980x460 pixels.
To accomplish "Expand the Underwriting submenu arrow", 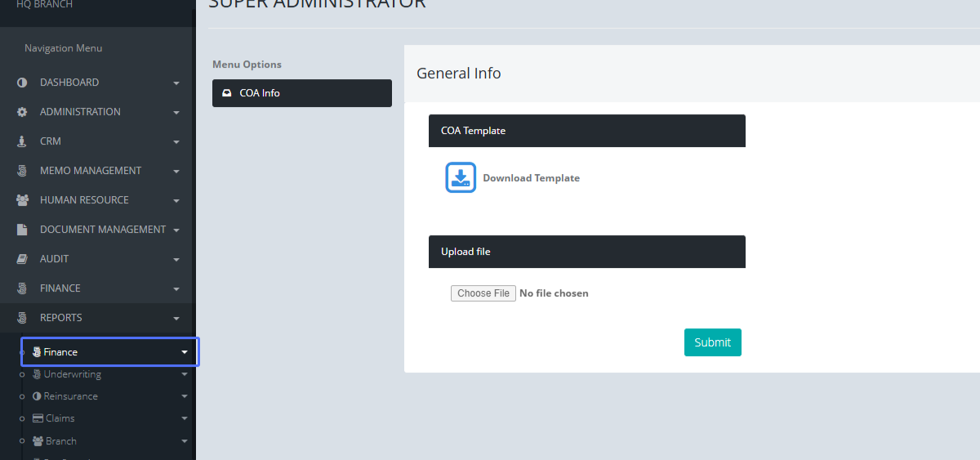I will click(x=185, y=374).
